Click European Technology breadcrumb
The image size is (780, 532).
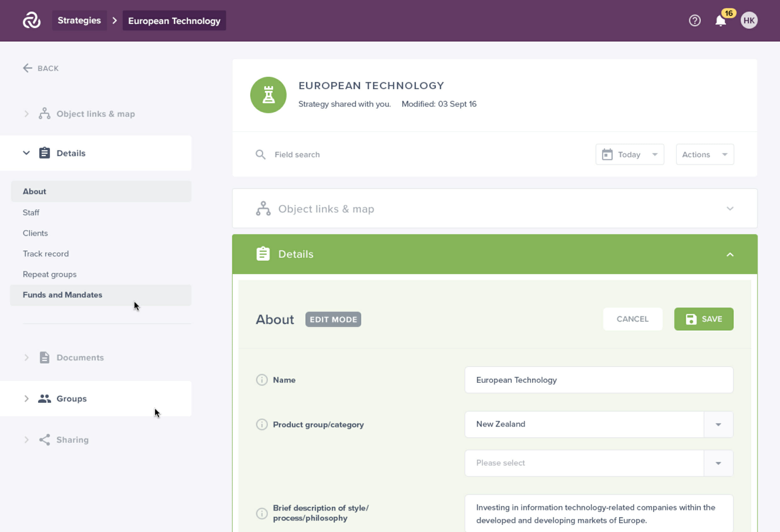(x=174, y=20)
